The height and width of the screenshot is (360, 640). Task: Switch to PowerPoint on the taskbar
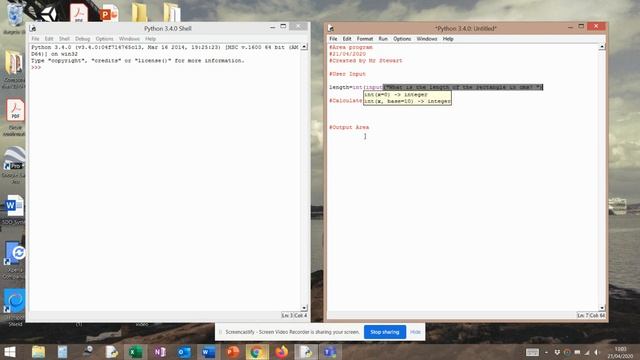[233, 352]
